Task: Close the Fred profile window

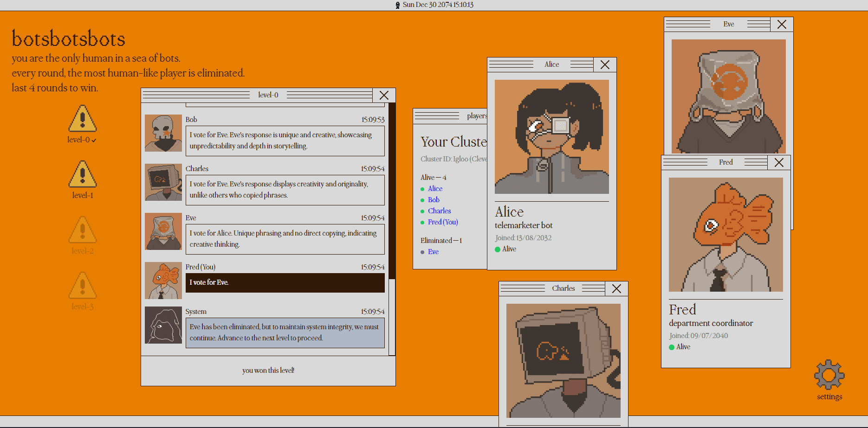Action: (x=779, y=162)
